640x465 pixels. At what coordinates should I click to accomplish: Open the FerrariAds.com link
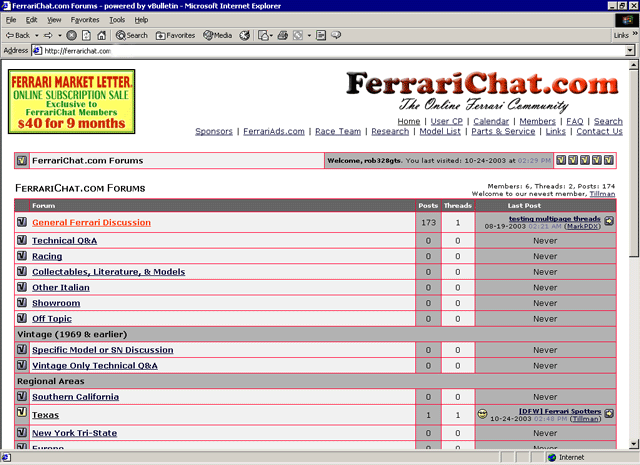tap(274, 131)
